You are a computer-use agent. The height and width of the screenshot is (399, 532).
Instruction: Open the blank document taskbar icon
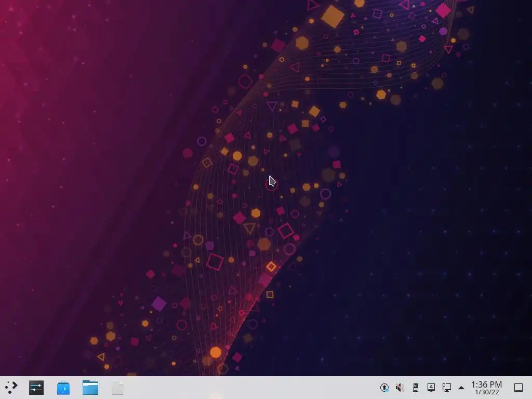click(x=117, y=388)
